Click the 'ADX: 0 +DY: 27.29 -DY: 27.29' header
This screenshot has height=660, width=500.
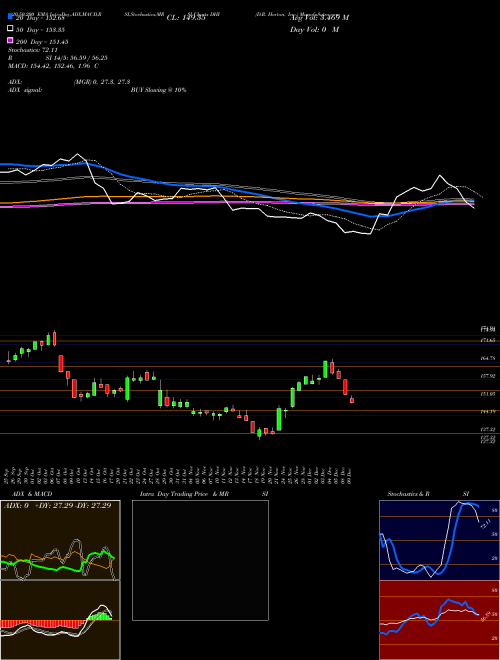point(58,505)
